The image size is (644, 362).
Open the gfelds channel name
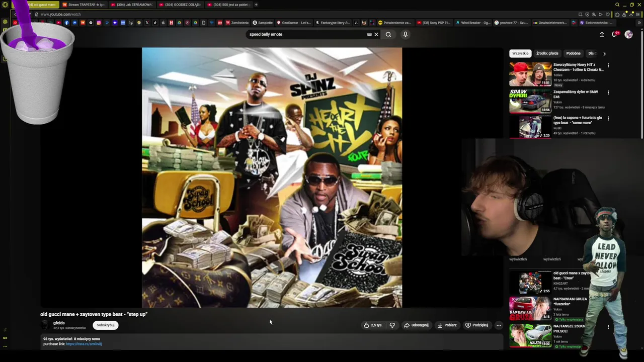click(x=59, y=323)
